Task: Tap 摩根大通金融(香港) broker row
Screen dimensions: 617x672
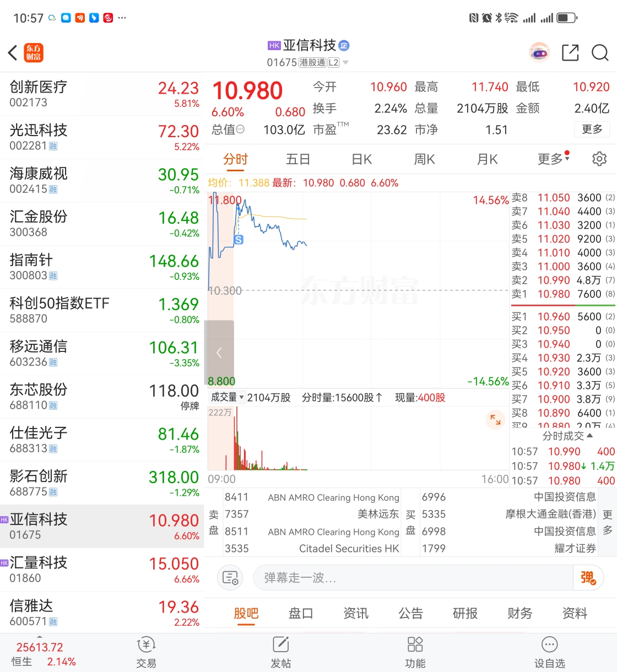Action: (510, 514)
